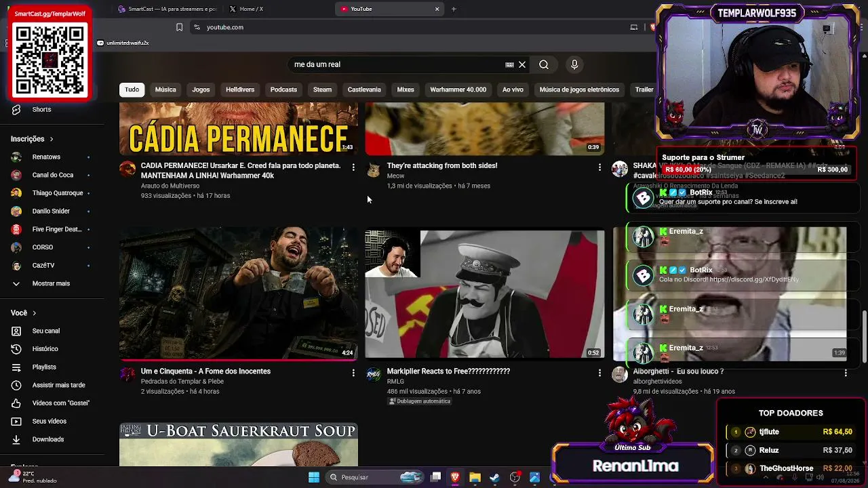Screen dimensions: 868x488
Task: Select the Tudo filter chip
Action: pyautogui.click(x=132, y=89)
